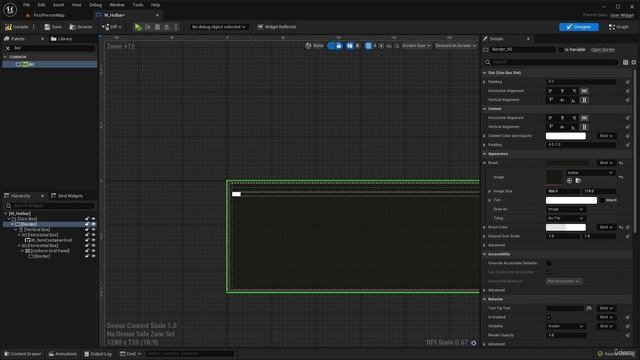Open Bind dropdown for Content Color
The width and height of the screenshot is (640, 360).
[606, 136]
